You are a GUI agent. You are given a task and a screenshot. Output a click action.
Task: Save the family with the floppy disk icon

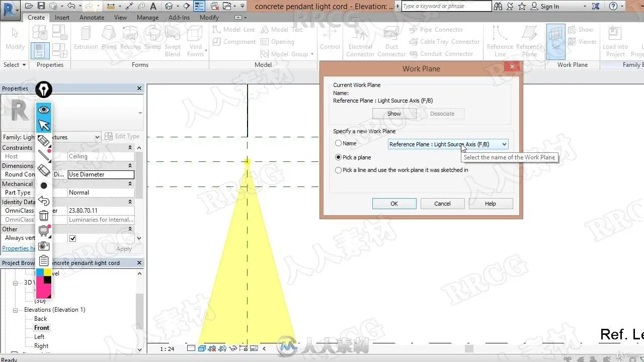click(x=41, y=6)
